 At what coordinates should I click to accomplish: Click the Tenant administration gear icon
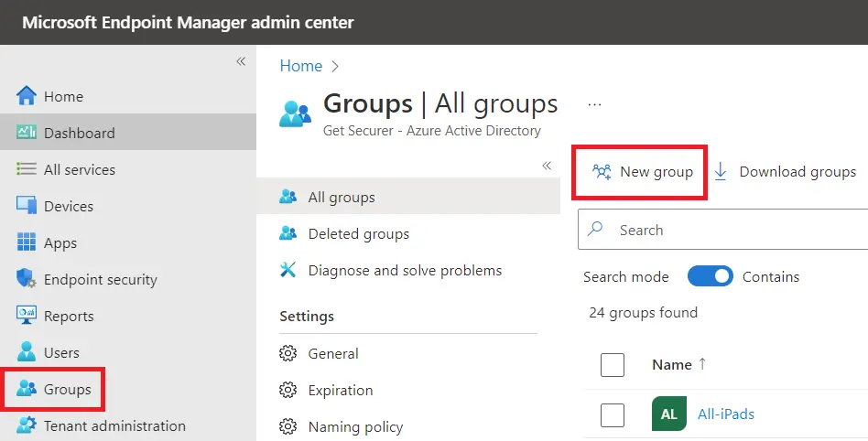(27, 425)
